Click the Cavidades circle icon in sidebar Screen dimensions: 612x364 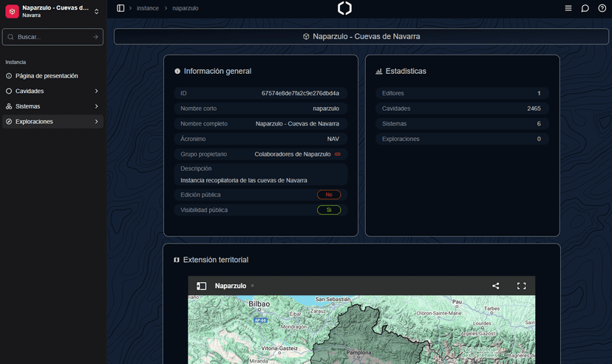point(9,92)
